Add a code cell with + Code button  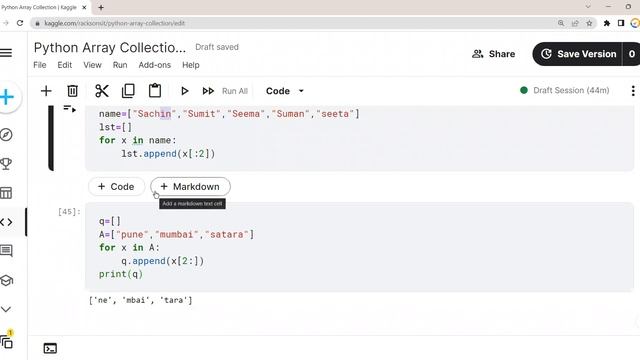tap(116, 187)
